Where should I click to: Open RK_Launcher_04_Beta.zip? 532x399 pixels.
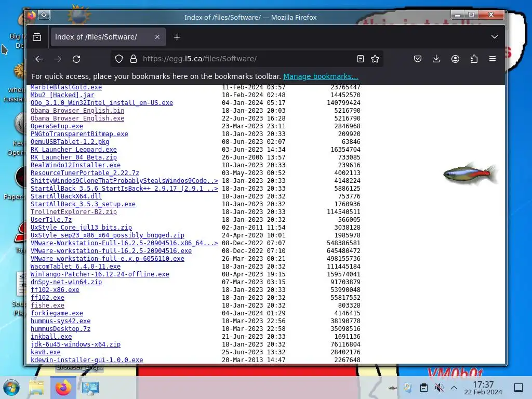coord(74,157)
